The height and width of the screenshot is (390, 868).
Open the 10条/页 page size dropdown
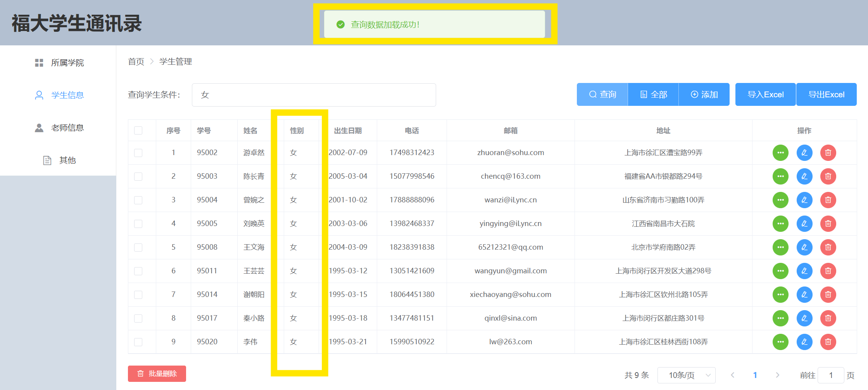(x=686, y=375)
